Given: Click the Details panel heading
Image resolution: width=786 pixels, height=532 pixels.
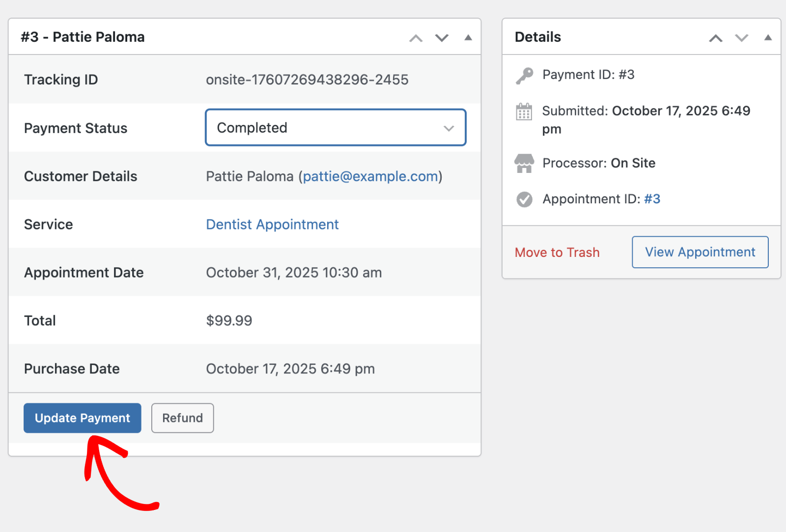Looking at the screenshot, I should [538, 37].
